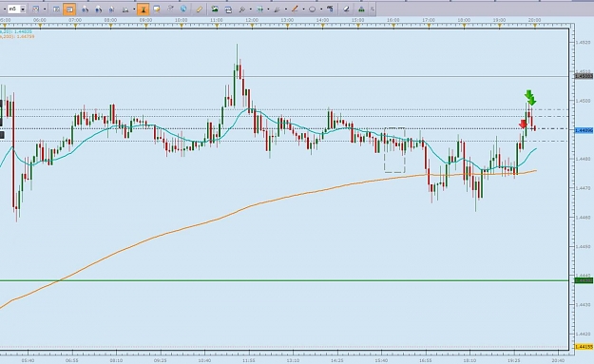Image resolution: width=594 pixels, height=364 pixels.
Task: Expand the arrow after the gray chart-magnifier icon
Action: (134, 10)
